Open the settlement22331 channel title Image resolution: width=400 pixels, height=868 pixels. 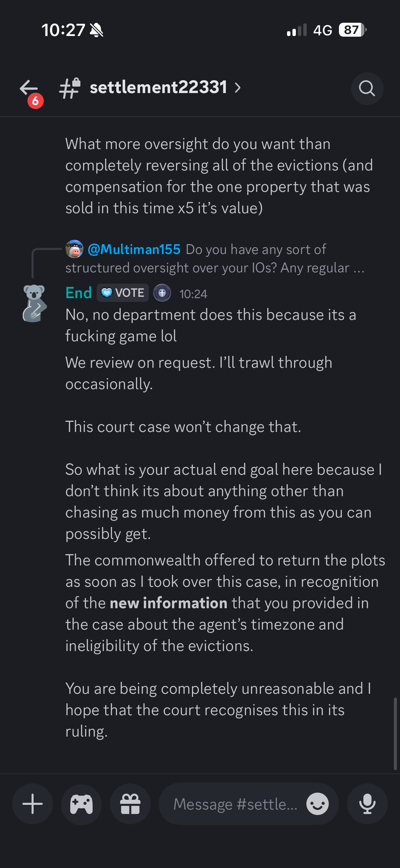pyautogui.click(x=158, y=87)
